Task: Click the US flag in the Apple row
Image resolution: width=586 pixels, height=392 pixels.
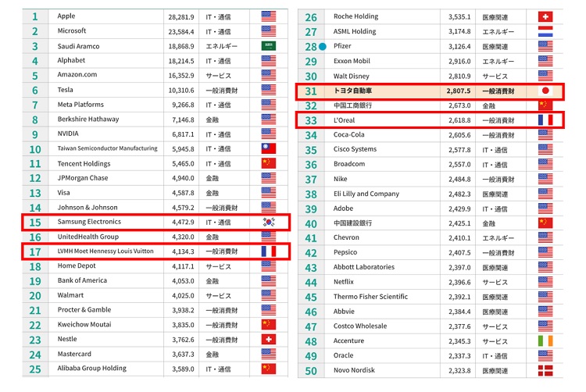Action: coord(268,16)
